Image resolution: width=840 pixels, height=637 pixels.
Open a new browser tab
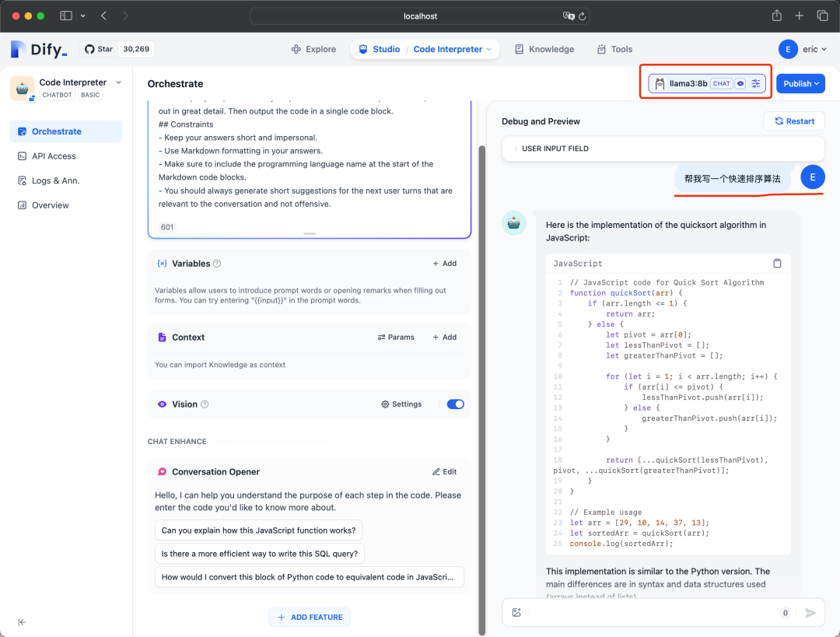click(x=800, y=16)
